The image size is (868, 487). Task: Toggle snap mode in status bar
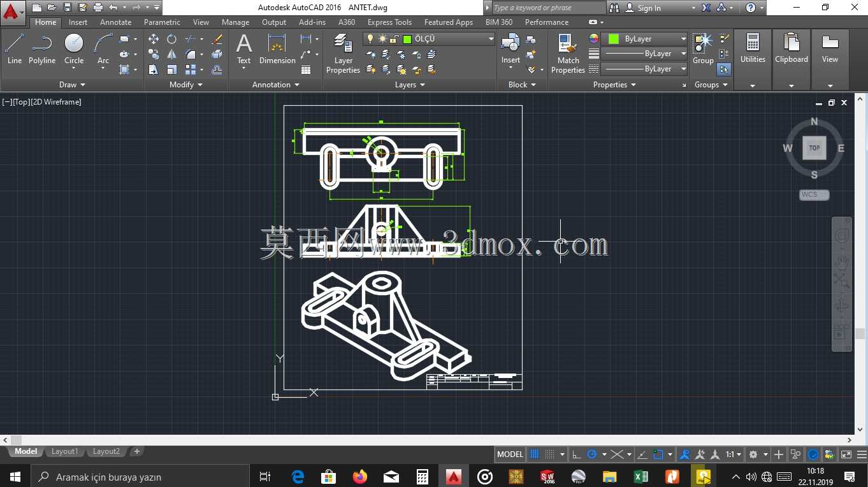click(550, 454)
